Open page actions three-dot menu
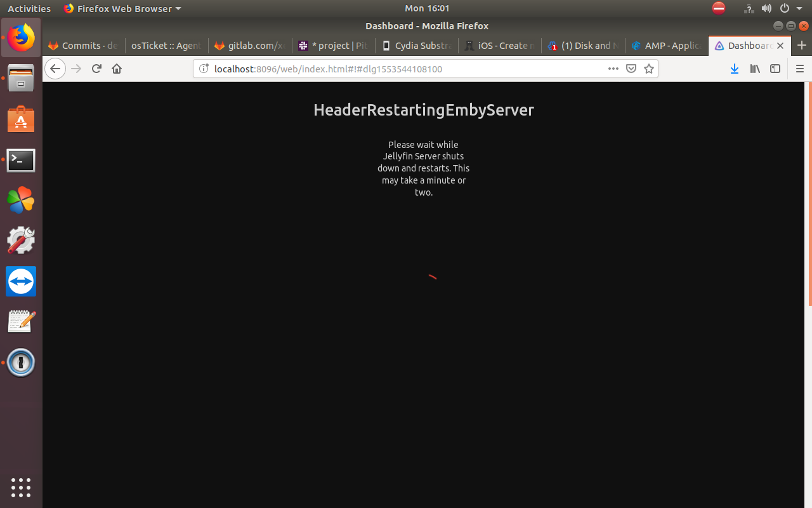Image resolution: width=812 pixels, height=508 pixels. (613, 69)
